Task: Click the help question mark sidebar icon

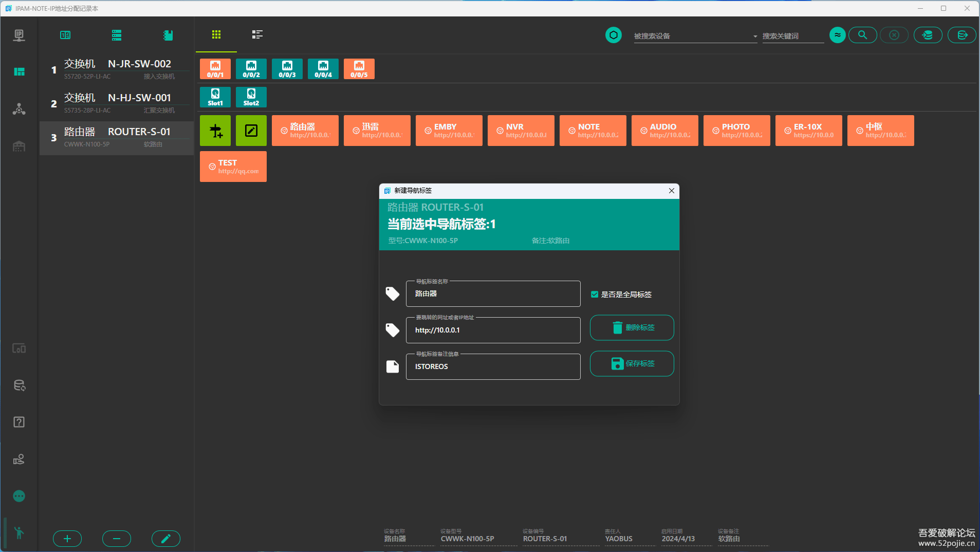Action: coord(19,422)
